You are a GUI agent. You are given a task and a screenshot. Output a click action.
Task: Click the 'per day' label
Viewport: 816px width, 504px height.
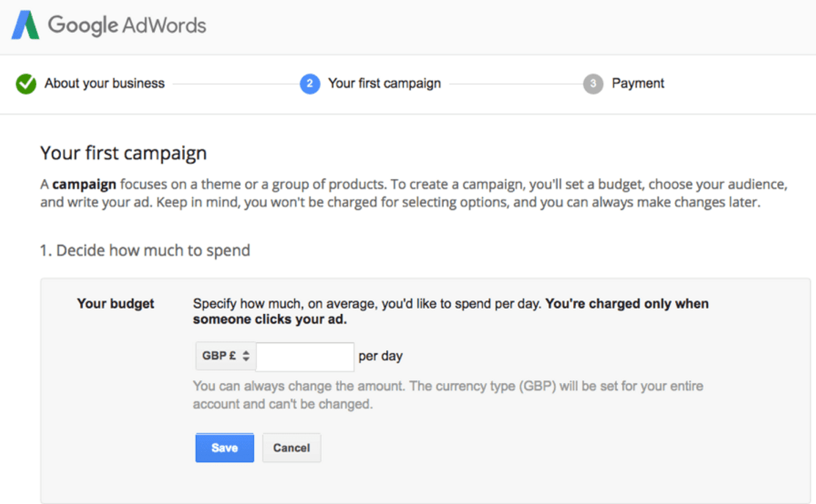point(380,357)
